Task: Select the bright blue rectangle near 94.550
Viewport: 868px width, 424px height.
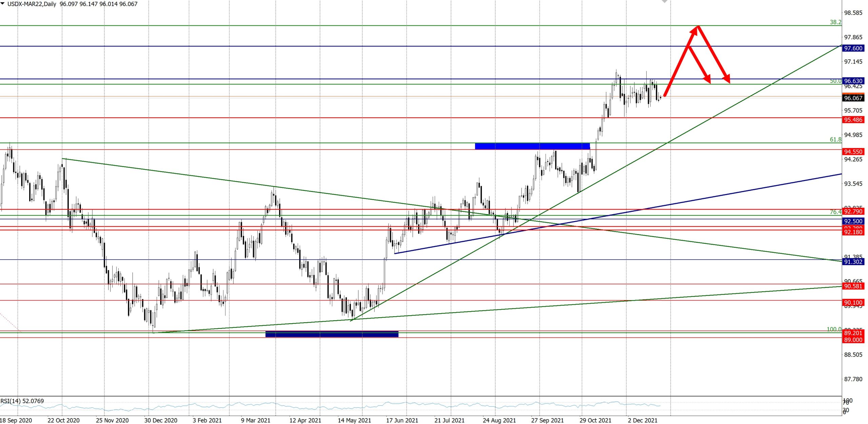Action: (x=532, y=146)
